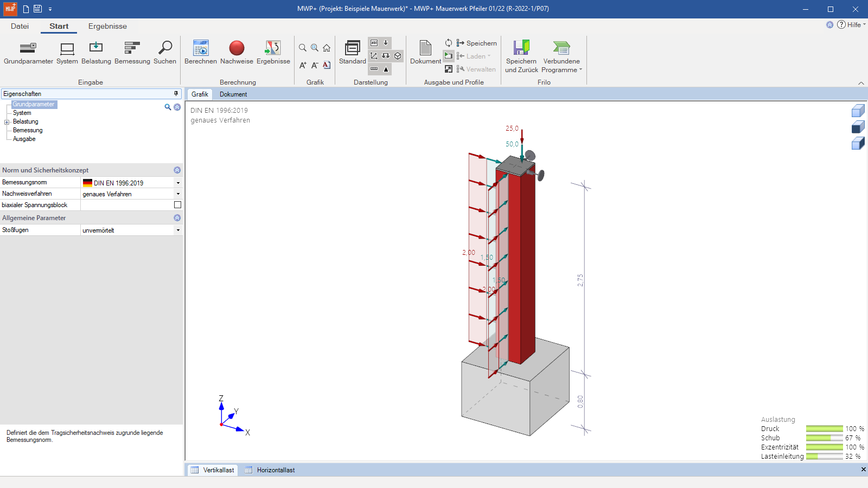Open the Belastung input icon
The height and width of the screenshot is (488, 868).
click(96, 53)
